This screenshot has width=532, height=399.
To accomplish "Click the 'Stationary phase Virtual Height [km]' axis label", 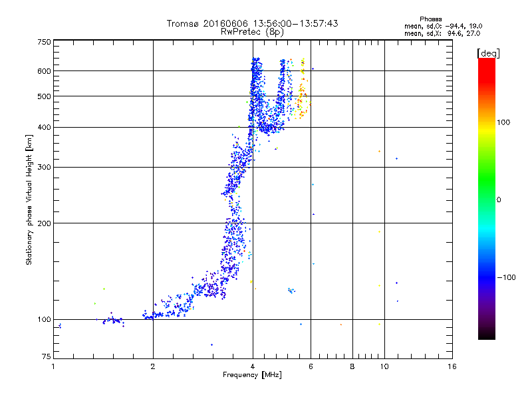I will point(29,199).
